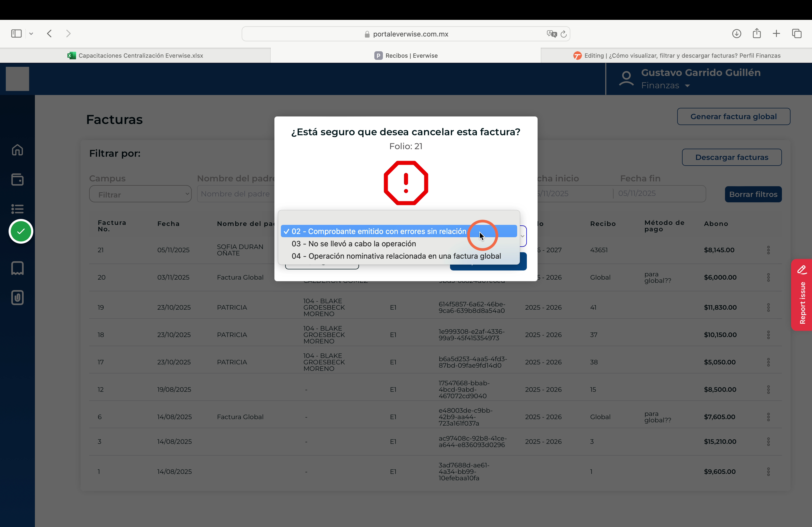Screen dimensions: 812x527
Task: Click the user profile avatar icon
Action: coord(626,79)
